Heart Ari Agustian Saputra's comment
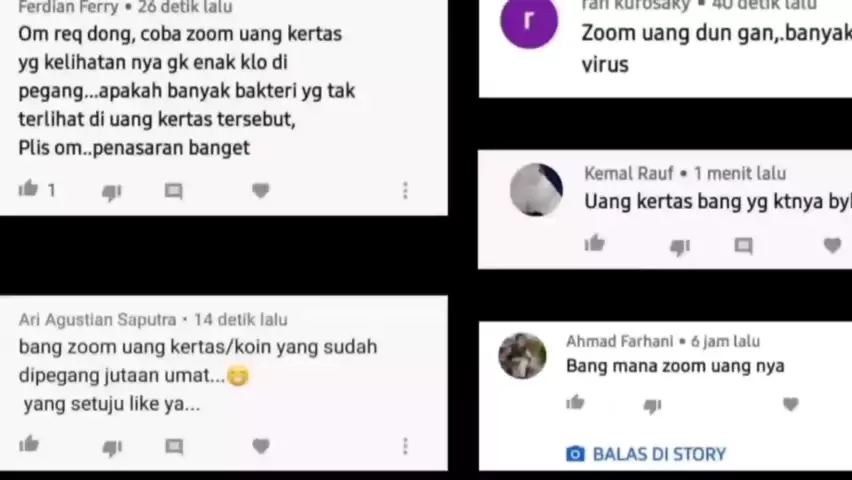The width and height of the screenshot is (852, 480). tap(261, 446)
